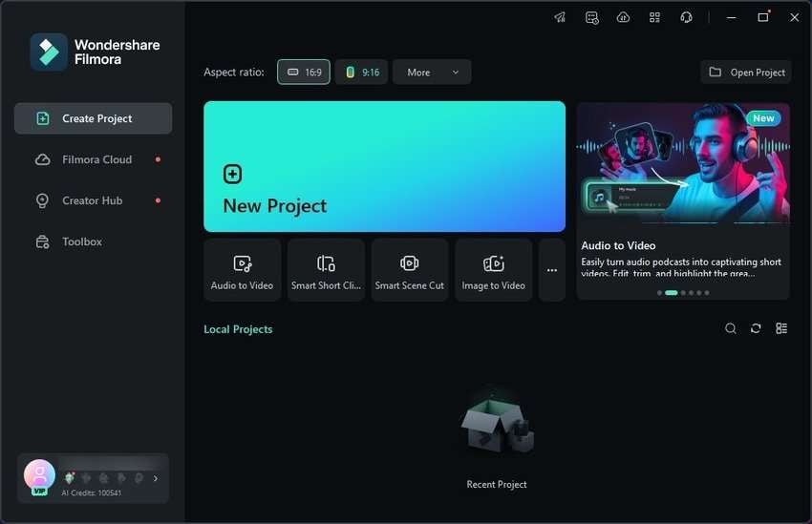Image resolution: width=812 pixels, height=524 pixels.
Task: Open the message notes icon in title bar
Action: pyautogui.click(x=592, y=17)
